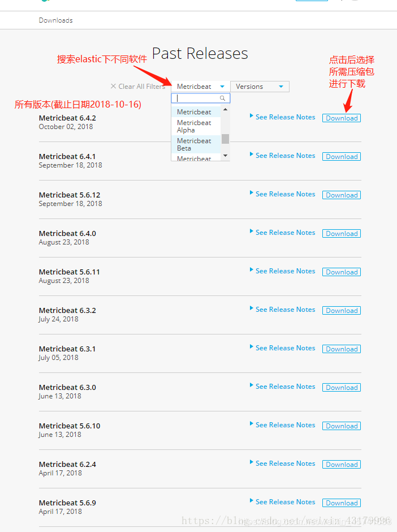Download Metricbeat 6.3.0
397x532 pixels.
pos(342,388)
